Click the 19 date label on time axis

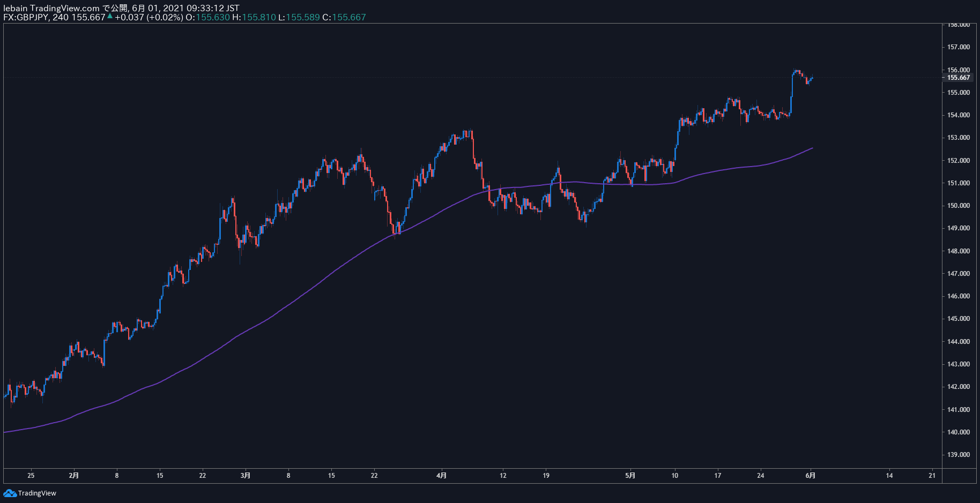pyautogui.click(x=546, y=475)
